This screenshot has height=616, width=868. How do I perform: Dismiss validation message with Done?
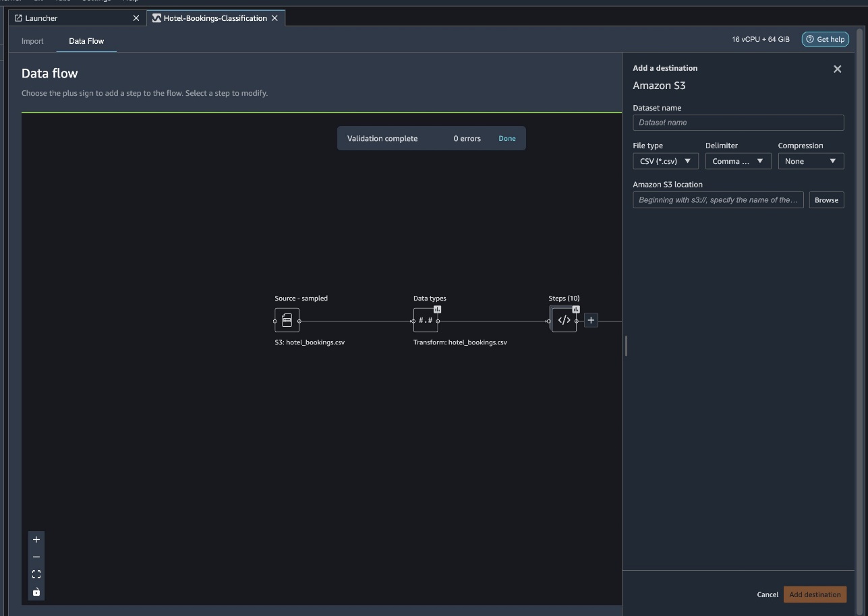(x=507, y=138)
